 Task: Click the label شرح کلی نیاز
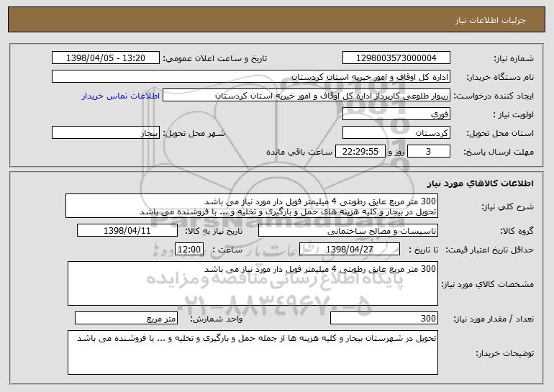pyautogui.click(x=508, y=206)
